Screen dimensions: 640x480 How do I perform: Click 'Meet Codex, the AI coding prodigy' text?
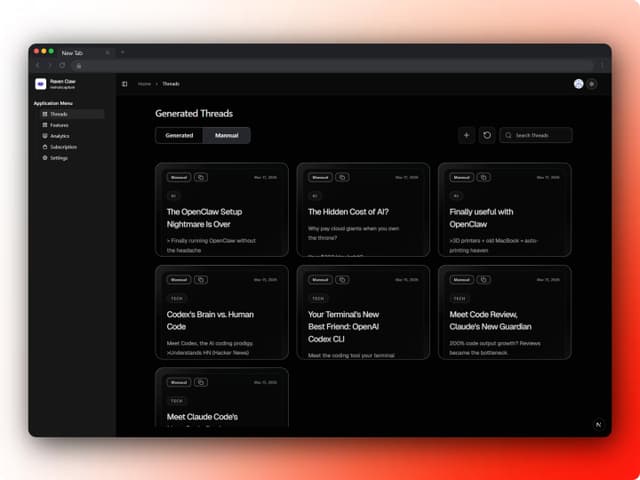210,343
